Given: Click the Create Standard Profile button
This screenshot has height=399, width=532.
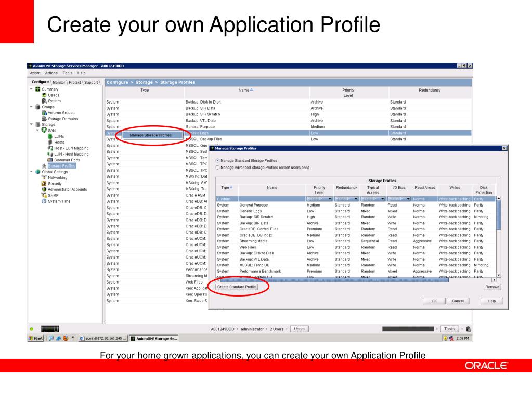Looking at the screenshot, I should pyautogui.click(x=237, y=287).
